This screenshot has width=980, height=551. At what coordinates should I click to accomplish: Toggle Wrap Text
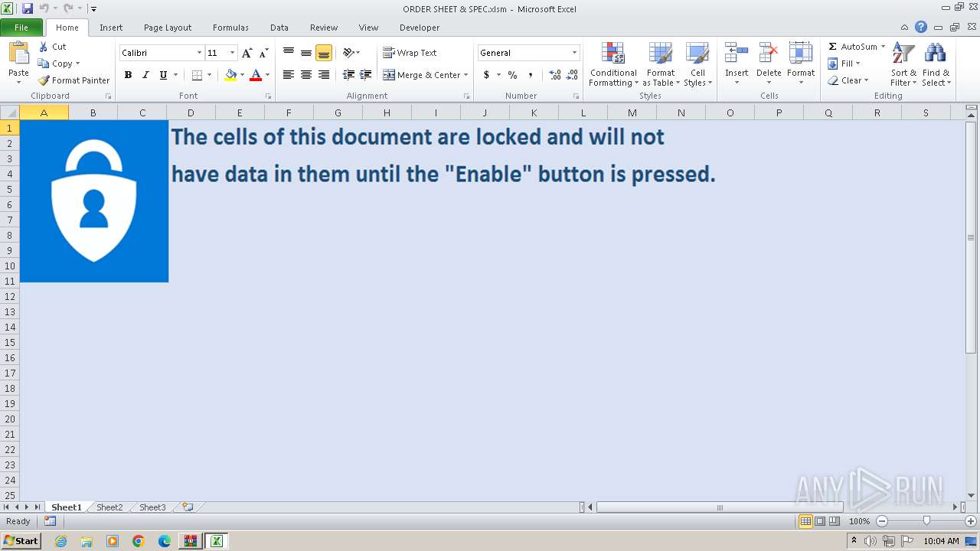click(x=410, y=53)
